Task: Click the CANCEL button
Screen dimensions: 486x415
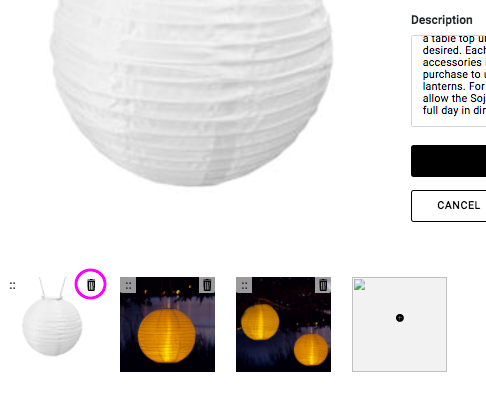Action: 449,206
